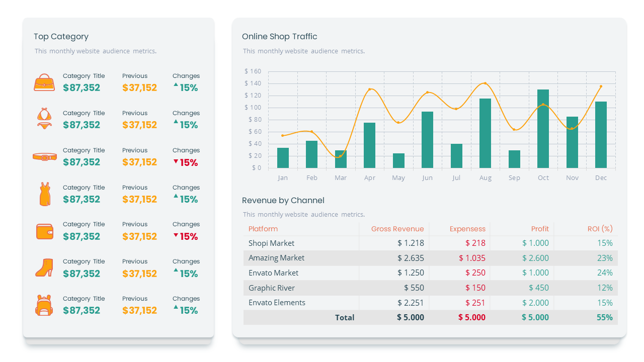This screenshot has width=644, height=362.
Task: Click the backpack category icon
Action: 44,305
